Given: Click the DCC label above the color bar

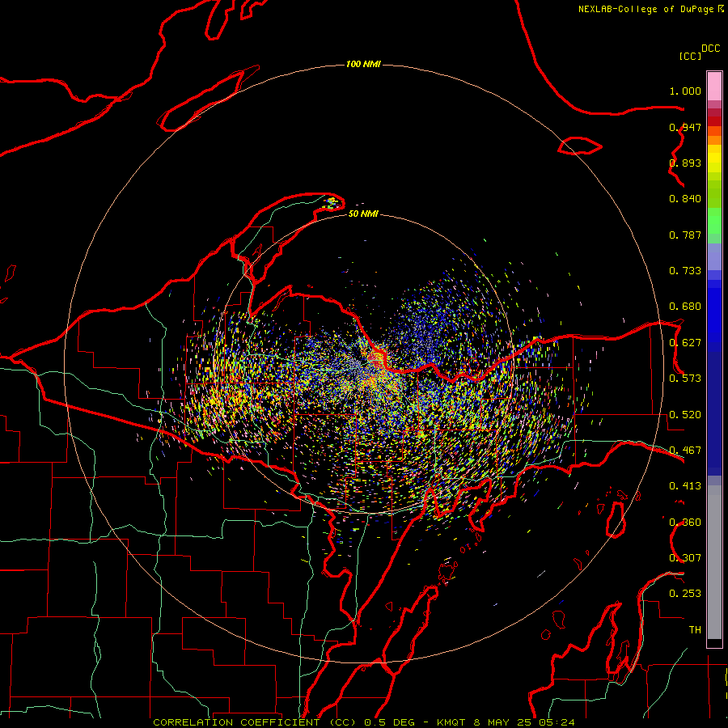Looking at the screenshot, I should click(x=710, y=49).
